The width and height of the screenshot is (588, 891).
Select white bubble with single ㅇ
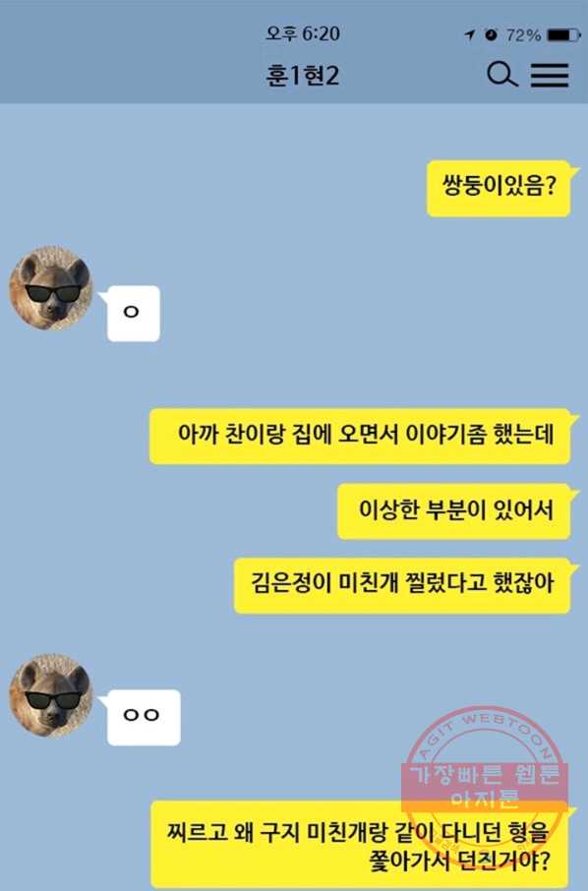coord(133,314)
